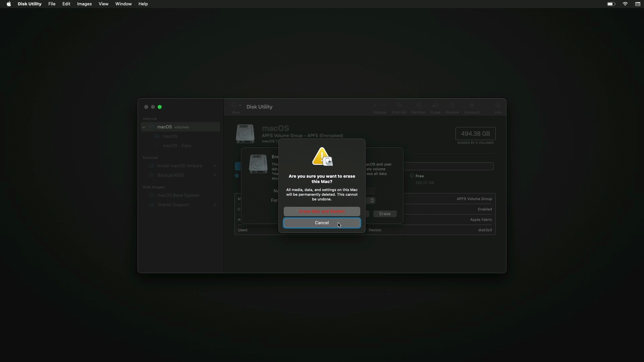Click the Erase Mac and Restart button

(322, 211)
